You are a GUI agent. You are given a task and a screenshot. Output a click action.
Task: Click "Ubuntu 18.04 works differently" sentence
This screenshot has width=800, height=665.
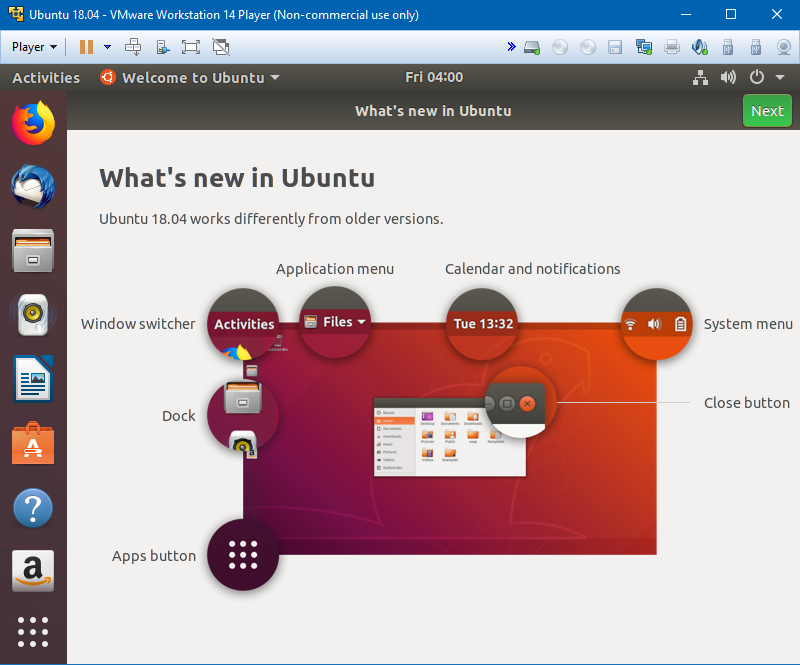271,219
